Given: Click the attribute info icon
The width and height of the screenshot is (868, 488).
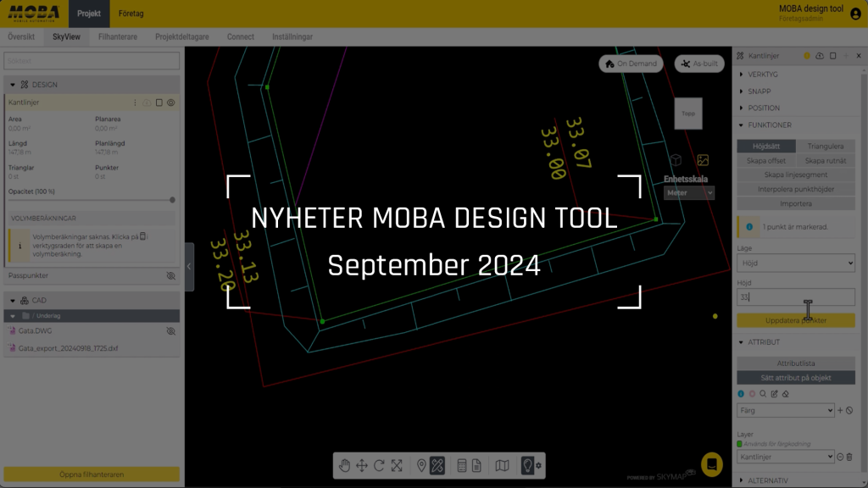Looking at the screenshot, I should 741,394.
